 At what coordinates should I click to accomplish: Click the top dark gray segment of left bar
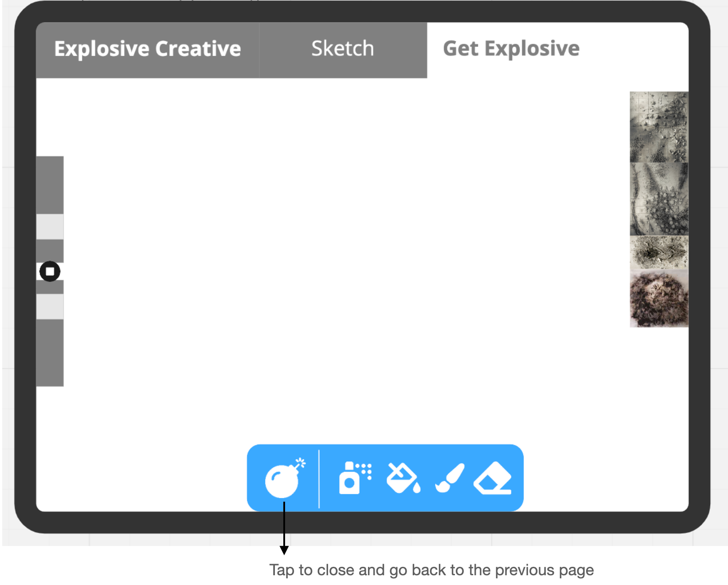50,185
